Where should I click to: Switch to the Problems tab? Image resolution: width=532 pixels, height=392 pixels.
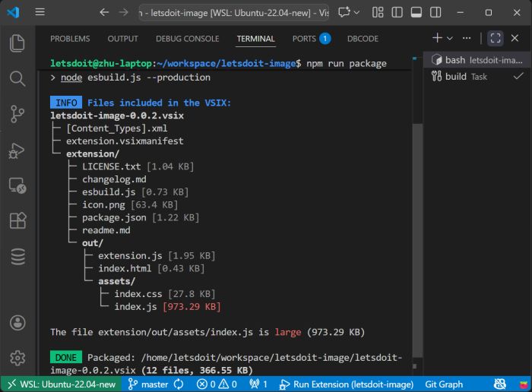(x=70, y=39)
